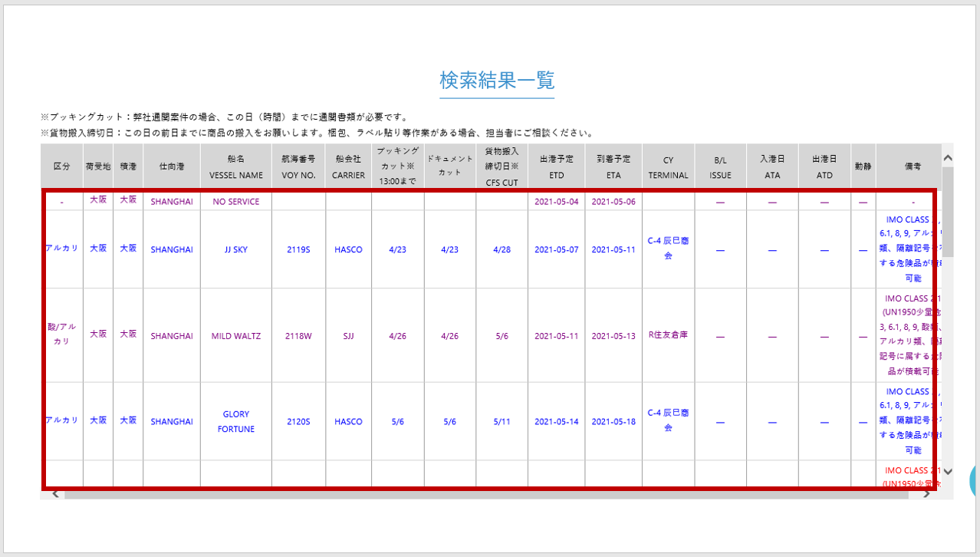Image resolution: width=980 pixels, height=557 pixels.
Task: Click the 船会社 CARRIER column header
Action: (x=349, y=166)
